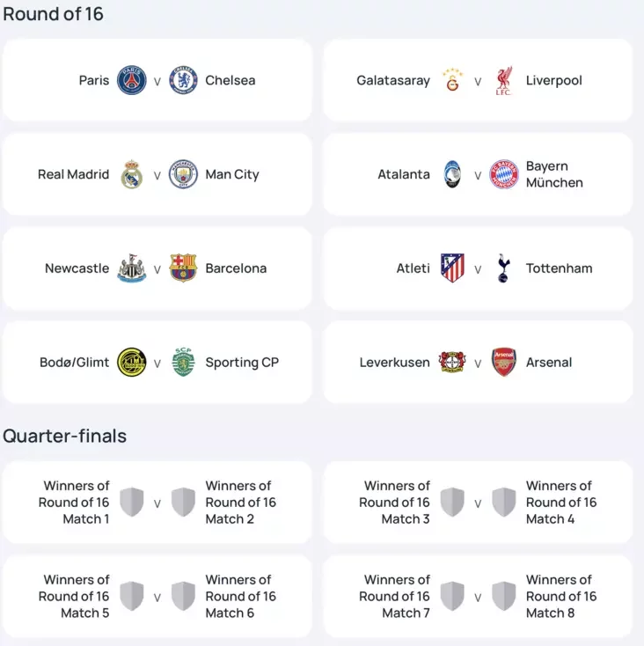Click the Arsenal cannon badge
Viewport: 644px width, 646px height.
[x=504, y=363]
